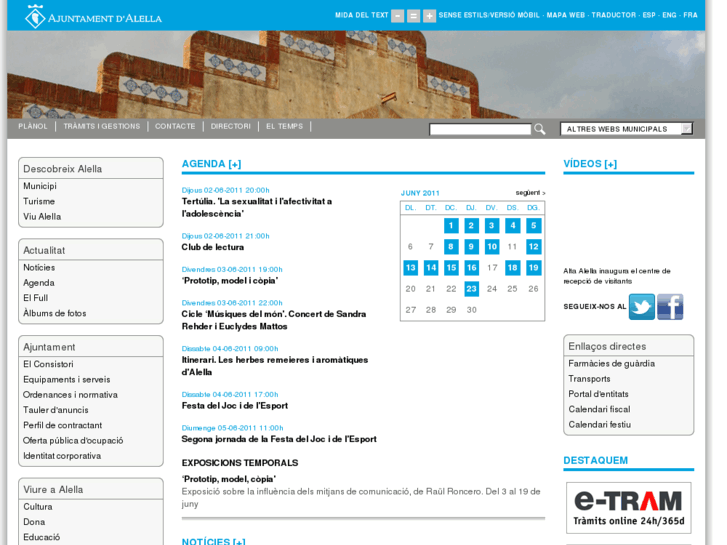
Task: Open the Mapa Web link
Action: [566, 15]
